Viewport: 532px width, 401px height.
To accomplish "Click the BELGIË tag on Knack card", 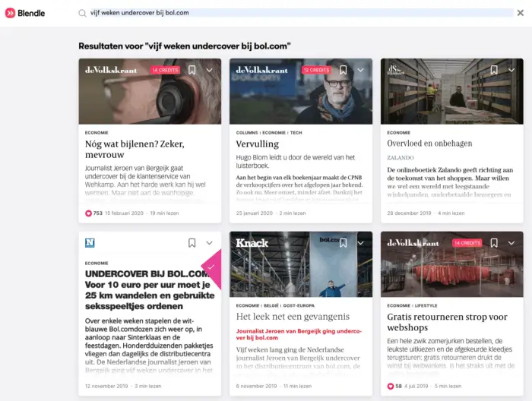I will tap(271, 305).
